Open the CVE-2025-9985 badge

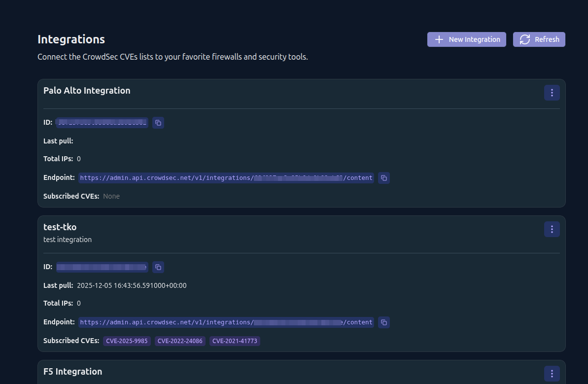[x=127, y=341]
